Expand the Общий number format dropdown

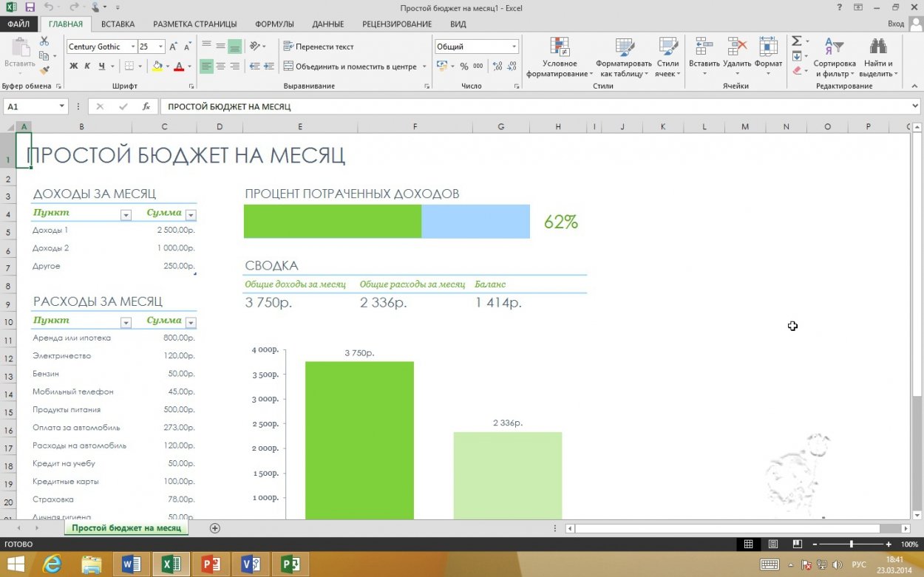click(x=514, y=47)
